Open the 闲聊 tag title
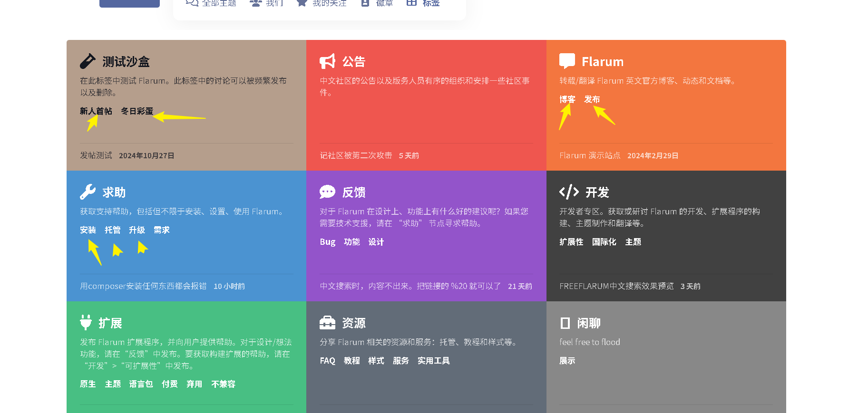 click(x=589, y=323)
